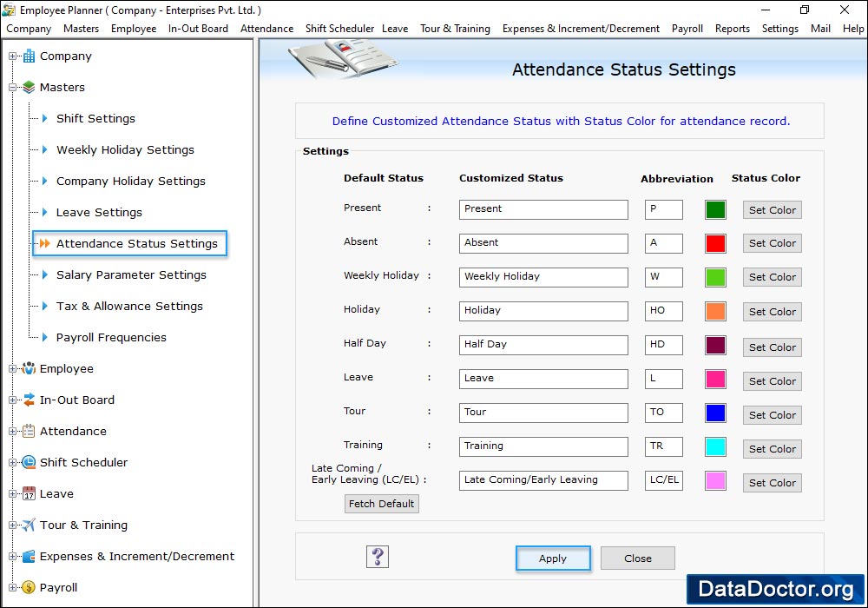Click the pink Leave color swatch
The height and width of the screenshot is (608, 868).
click(715, 379)
